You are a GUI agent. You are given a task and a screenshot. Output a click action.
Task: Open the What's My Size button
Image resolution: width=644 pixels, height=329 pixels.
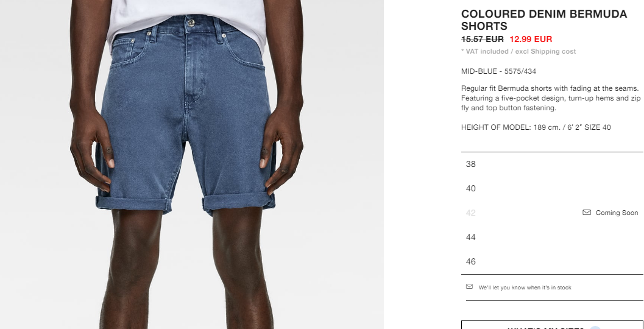click(x=552, y=325)
